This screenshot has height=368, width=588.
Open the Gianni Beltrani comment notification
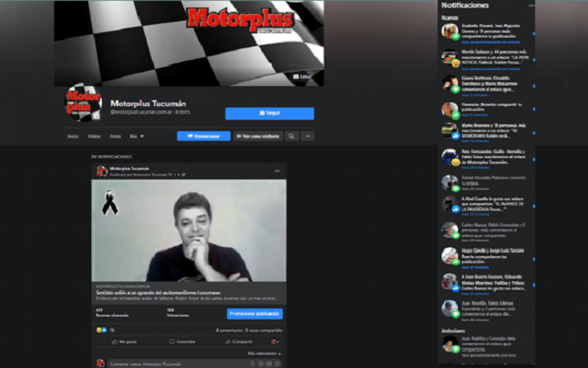click(x=487, y=86)
